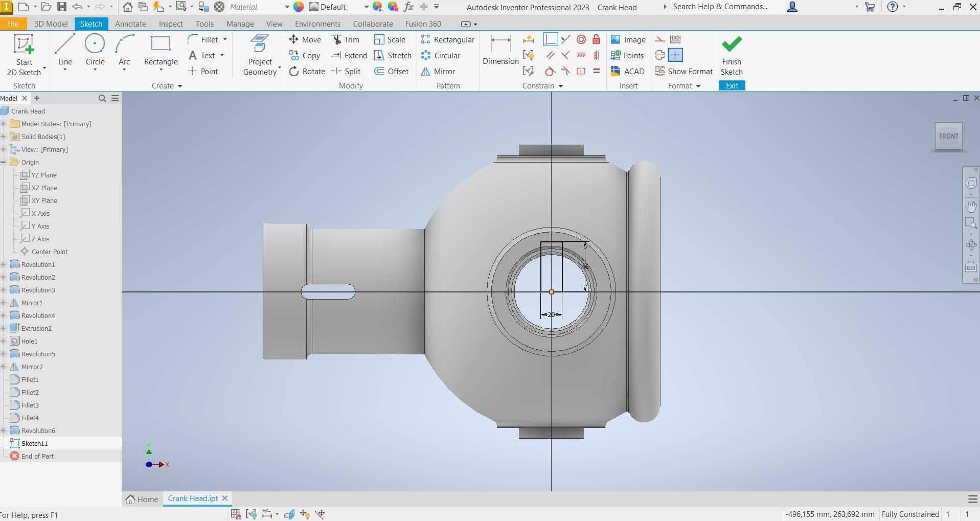Select the Rotate modify tool
The height and width of the screenshot is (521, 980).
pos(307,71)
